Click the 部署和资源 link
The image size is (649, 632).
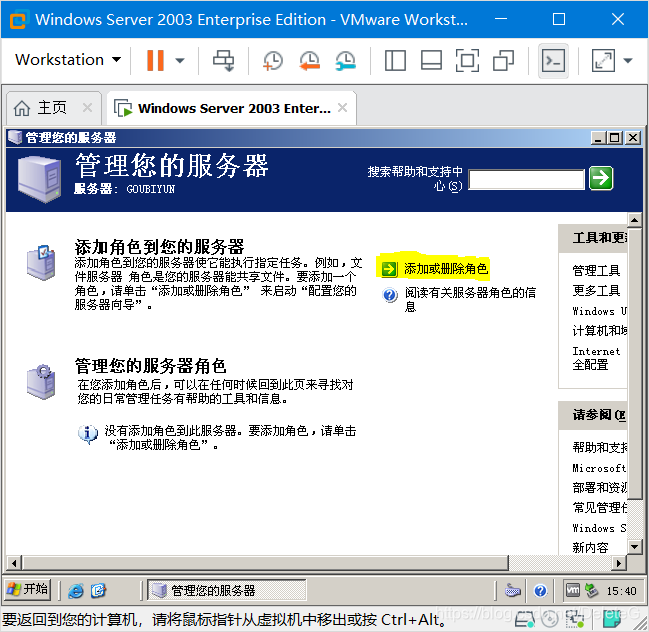599,488
